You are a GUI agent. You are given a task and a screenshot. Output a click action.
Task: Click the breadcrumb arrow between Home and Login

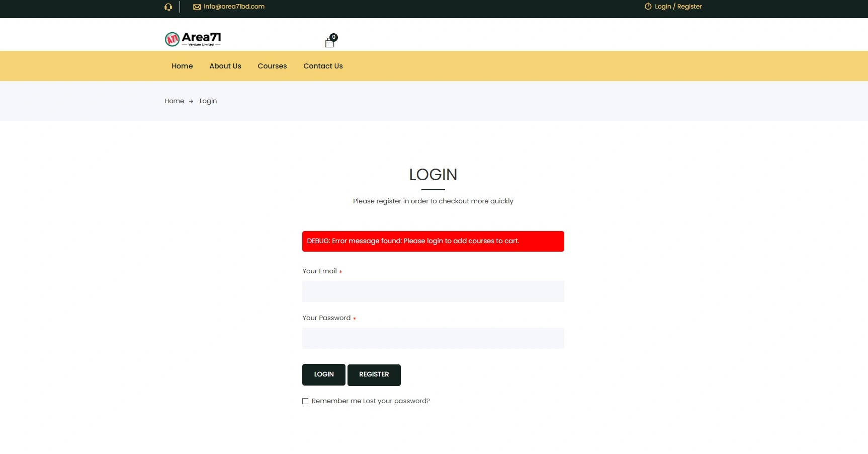point(191,101)
